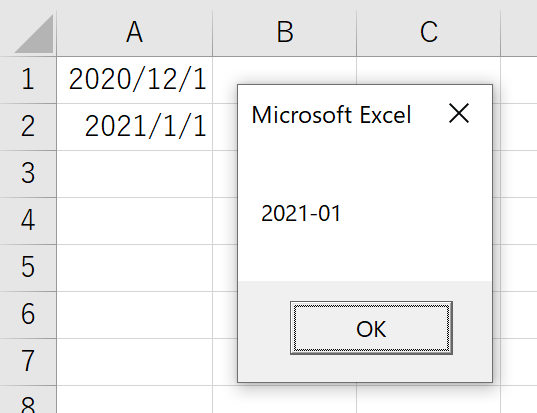This screenshot has height=413, width=537.
Task: Select row 1 header
Action: 28,80
